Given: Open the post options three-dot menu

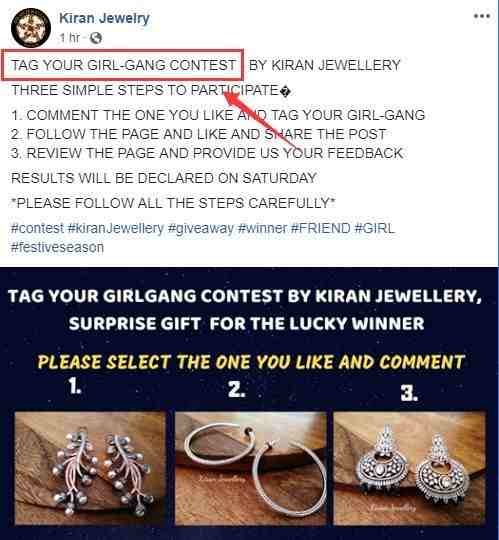Looking at the screenshot, I should click(481, 16).
